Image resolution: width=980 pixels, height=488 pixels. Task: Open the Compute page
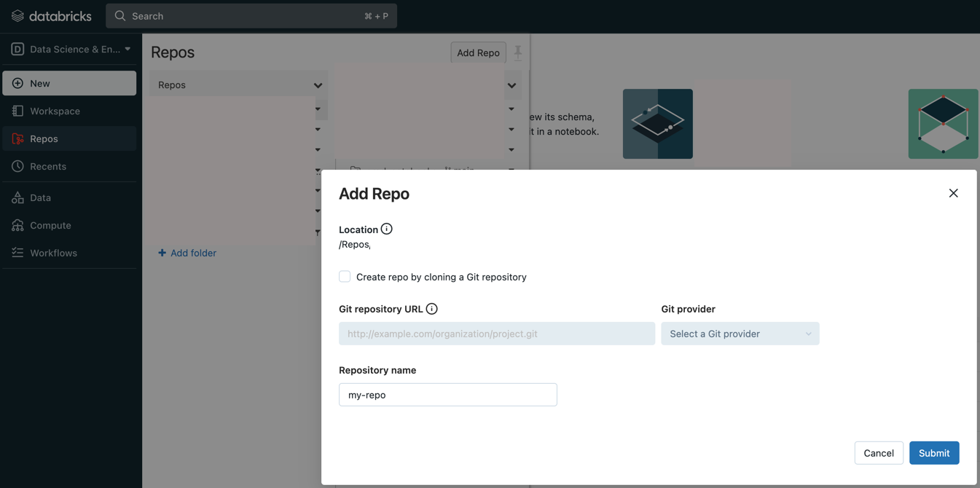[51, 225]
